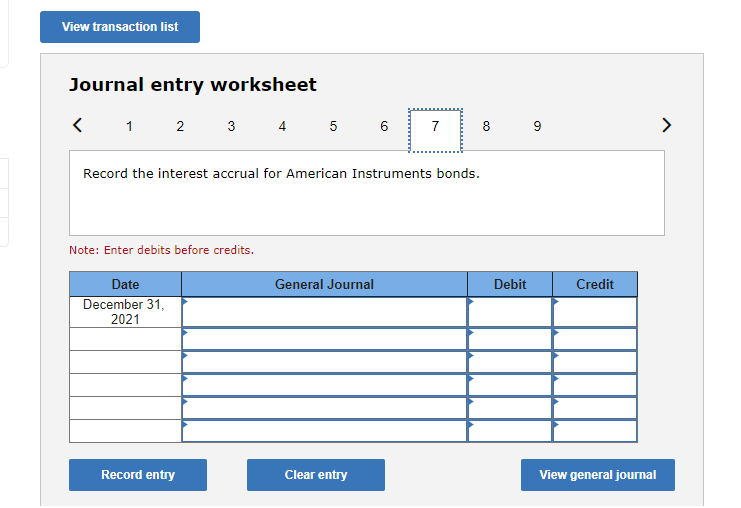Click the General Journal column header
The height and width of the screenshot is (508, 741).
[324, 284]
